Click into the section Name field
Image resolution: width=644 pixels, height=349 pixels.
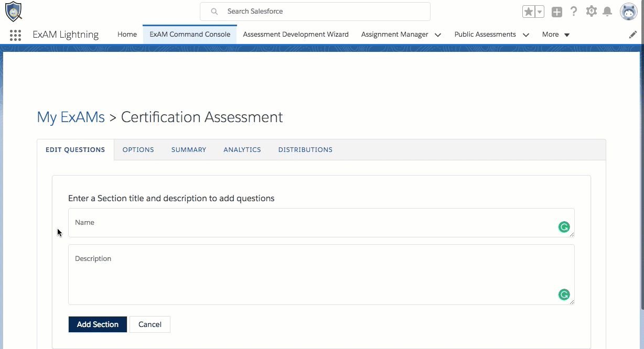click(x=321, y=223)
